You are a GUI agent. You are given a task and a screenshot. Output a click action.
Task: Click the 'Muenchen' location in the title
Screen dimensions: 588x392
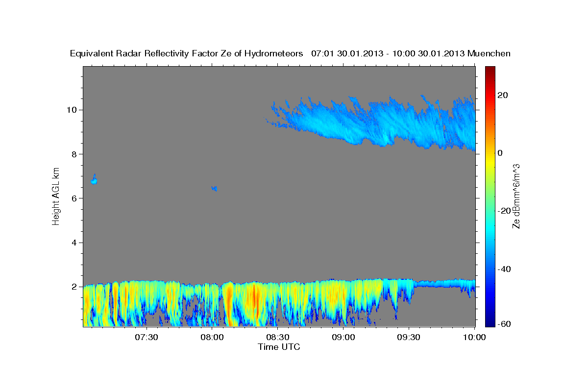489,53
